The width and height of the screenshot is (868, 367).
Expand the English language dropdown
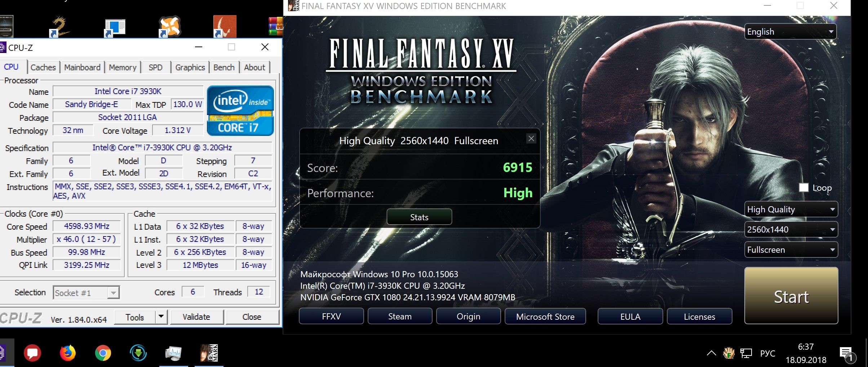790,32
